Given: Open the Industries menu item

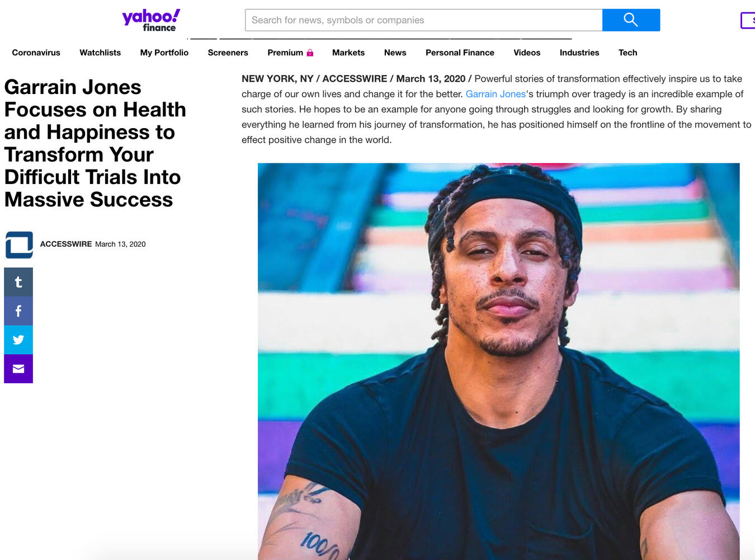Looking at the screenshot, I should coord(579,53).
